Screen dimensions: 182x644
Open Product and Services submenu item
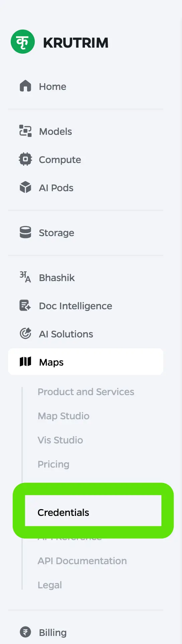86,392
